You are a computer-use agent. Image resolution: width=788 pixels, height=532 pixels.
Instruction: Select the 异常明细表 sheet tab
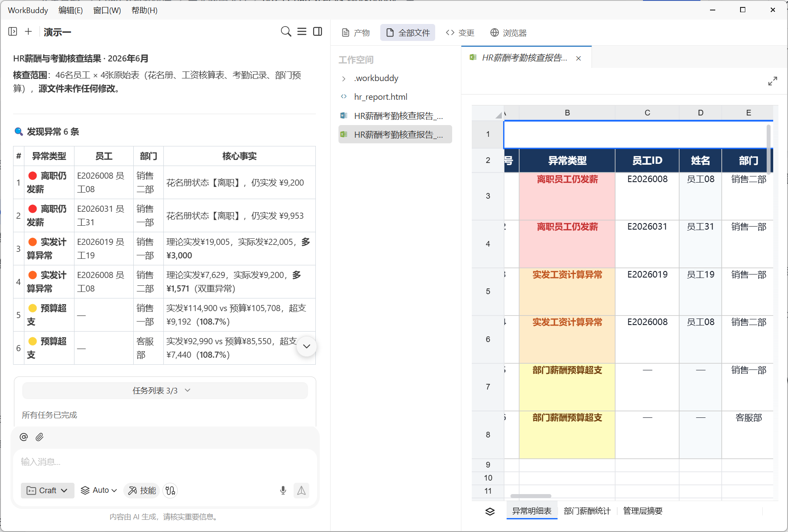click(x=532, y=511)
